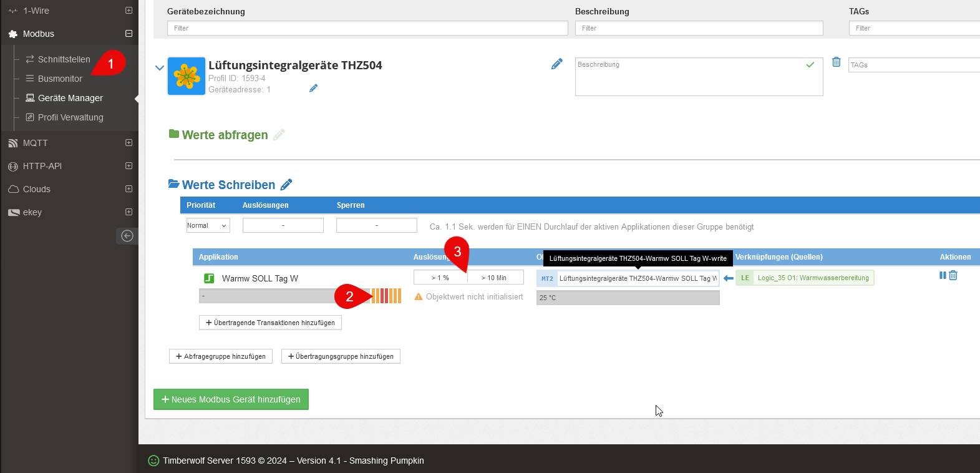Click into the Beschreibung text area

tap(699, 77)
